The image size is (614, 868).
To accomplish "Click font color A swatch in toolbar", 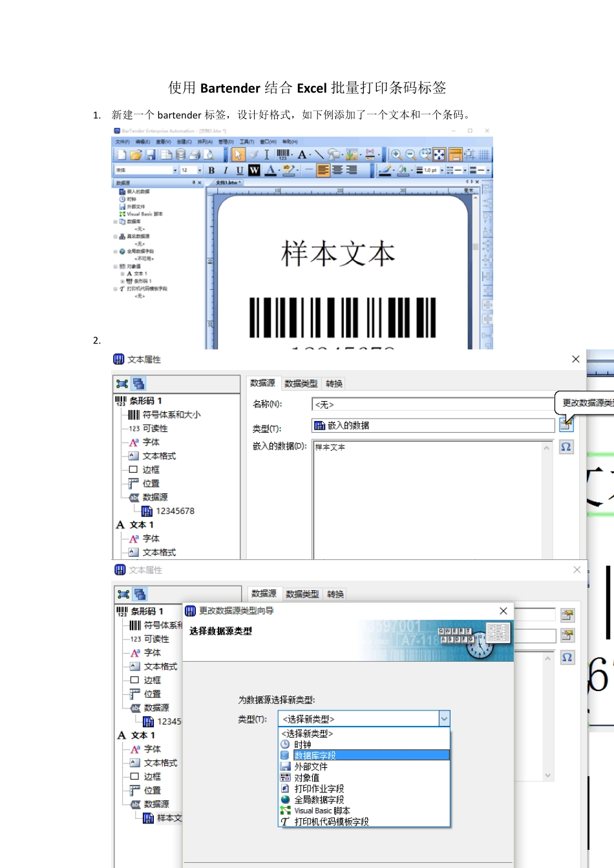I will click(271, 170).
